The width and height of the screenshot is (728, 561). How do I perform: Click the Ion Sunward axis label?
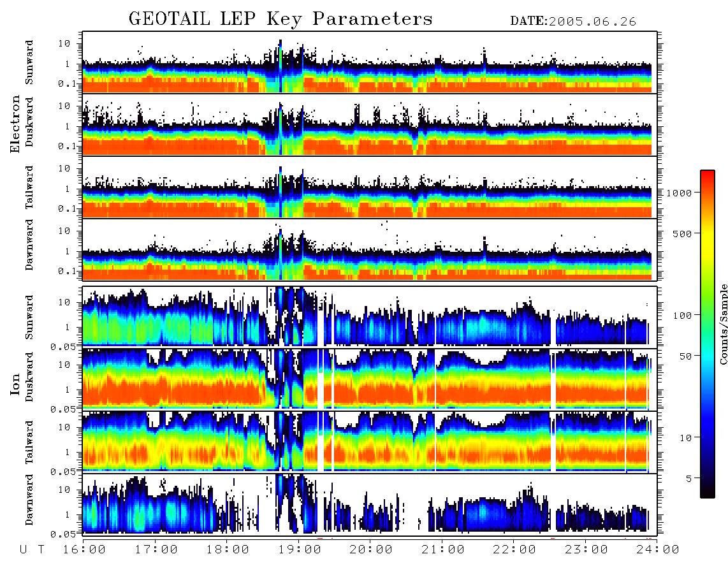click(29, 317)
